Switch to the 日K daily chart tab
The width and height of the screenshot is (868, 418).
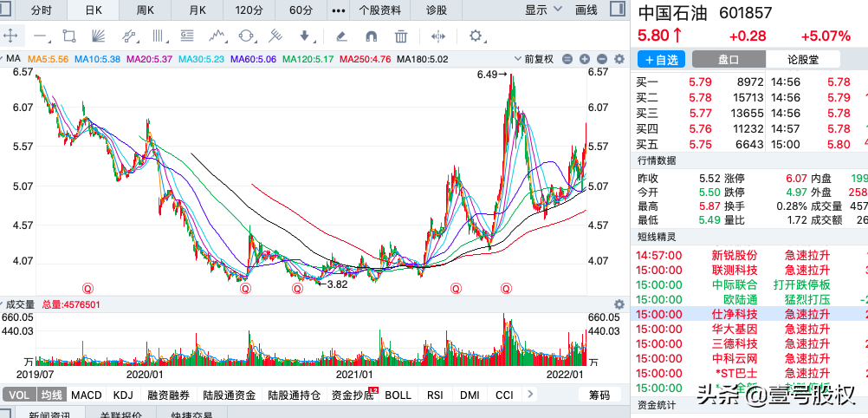tap(93, 10)
